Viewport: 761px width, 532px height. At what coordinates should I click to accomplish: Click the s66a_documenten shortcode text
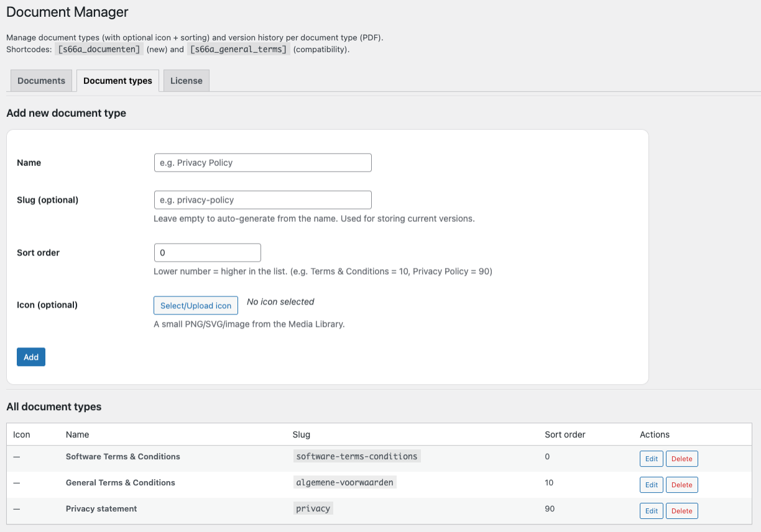pyautogui.click(x=98, y=49)
